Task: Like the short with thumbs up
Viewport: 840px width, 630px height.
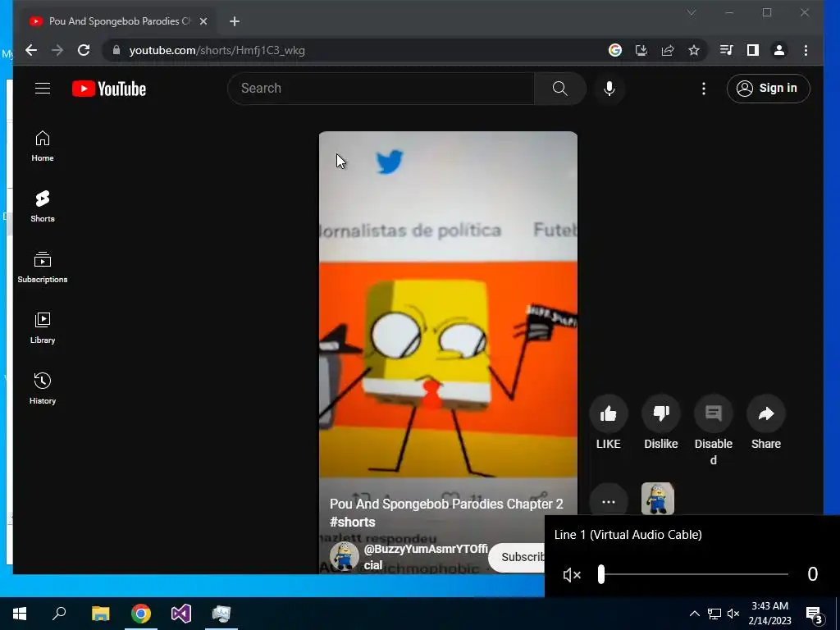Action: [608, 413]
